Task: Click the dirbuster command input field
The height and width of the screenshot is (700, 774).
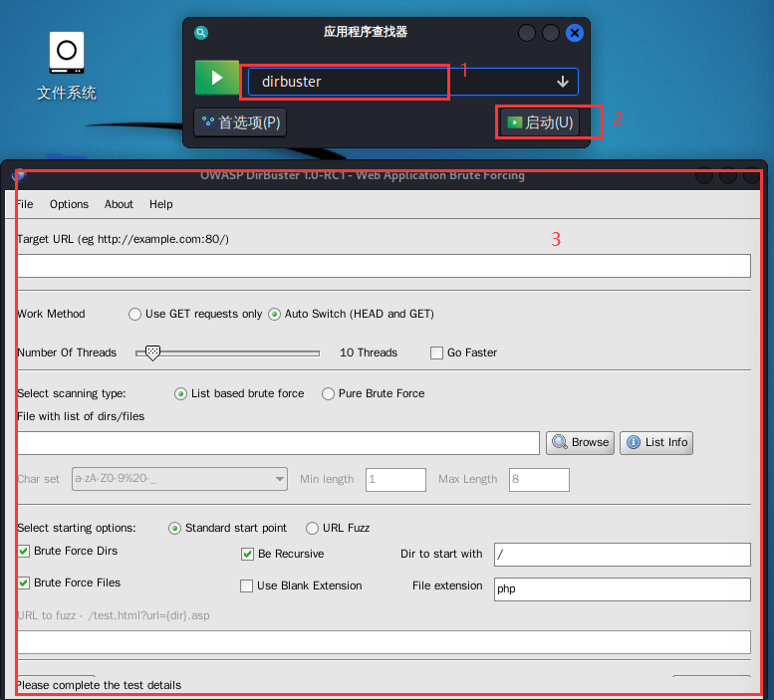Action: point(412,82)
